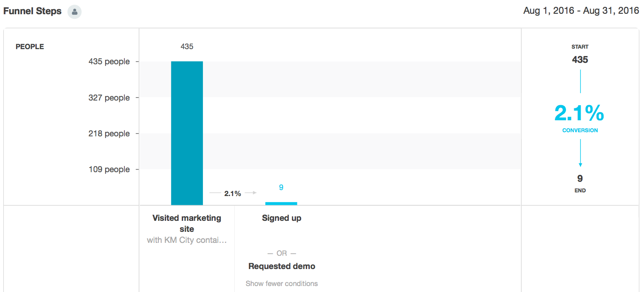The image size is (644, 292).
Task: Select the Visited marketing site step label
Action: click(187, 223)
